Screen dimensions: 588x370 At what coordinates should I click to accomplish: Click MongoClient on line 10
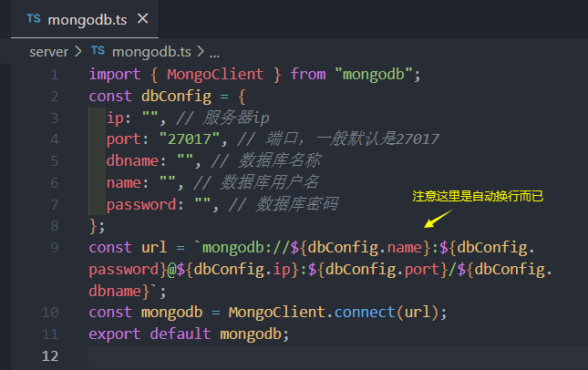[x=277, y=313]
